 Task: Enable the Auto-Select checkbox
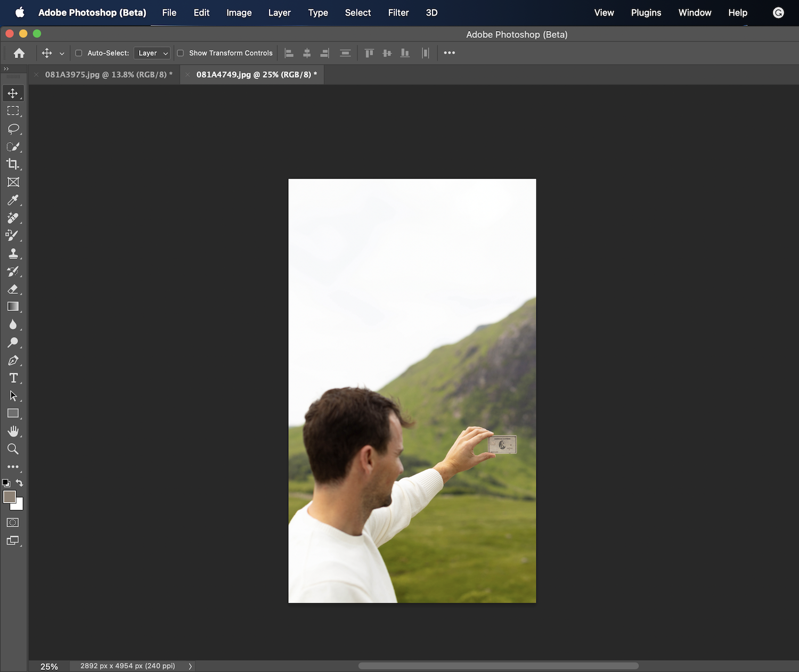click(79, 53)
